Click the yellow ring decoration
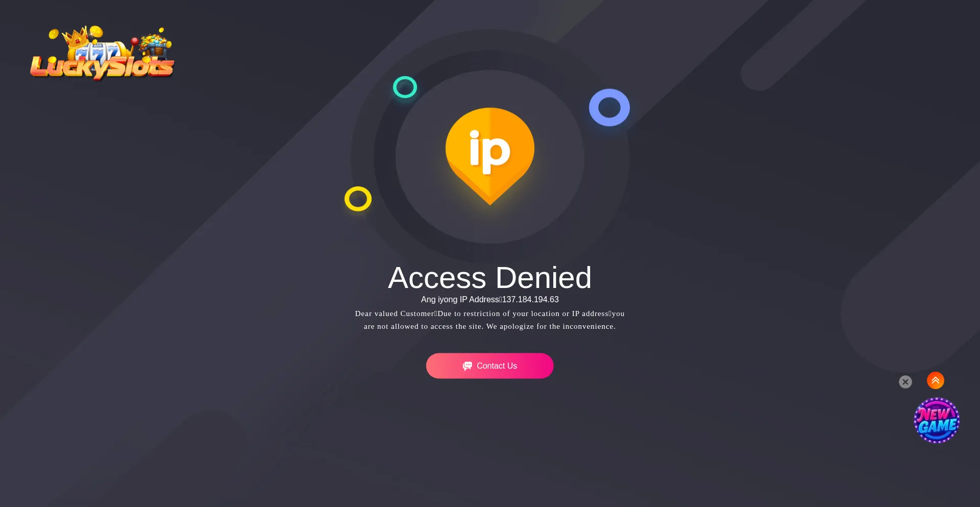Image resolution: width=980 pixels, height=507 pixels. (x=358, y=199)
